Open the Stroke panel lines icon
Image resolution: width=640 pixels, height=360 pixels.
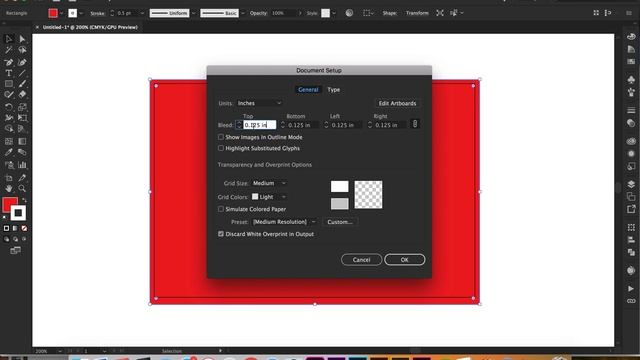pos(631,111)
